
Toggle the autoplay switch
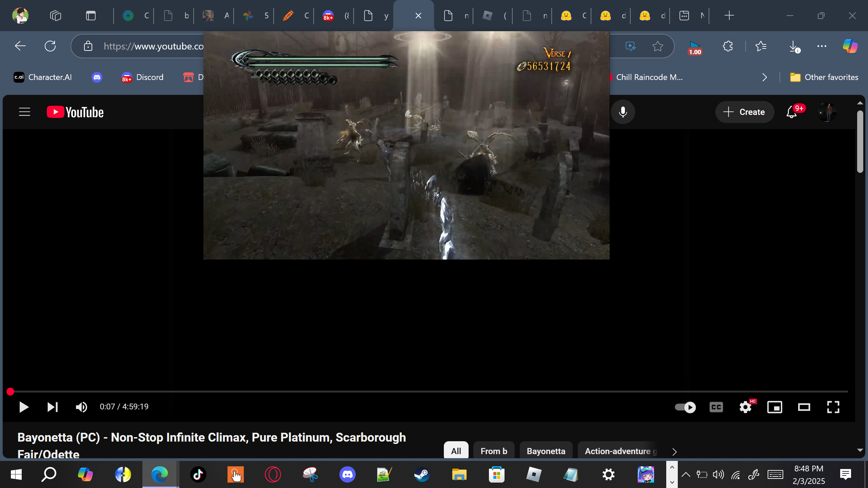tap(685, 407)
